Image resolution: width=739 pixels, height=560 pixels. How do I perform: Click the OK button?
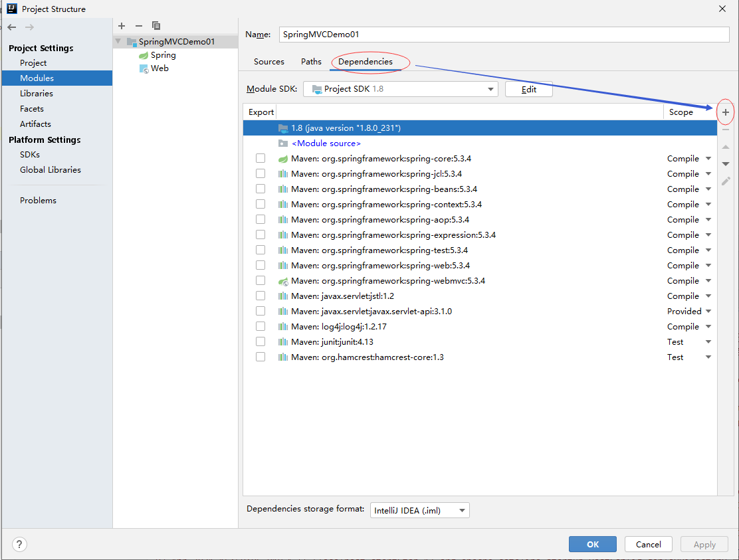click(x=593, y=544)
